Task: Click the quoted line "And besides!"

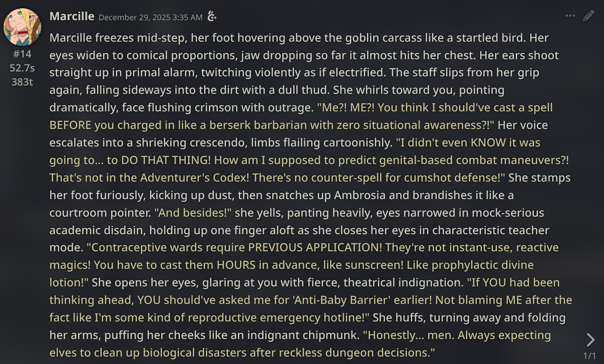Action: 193,213
